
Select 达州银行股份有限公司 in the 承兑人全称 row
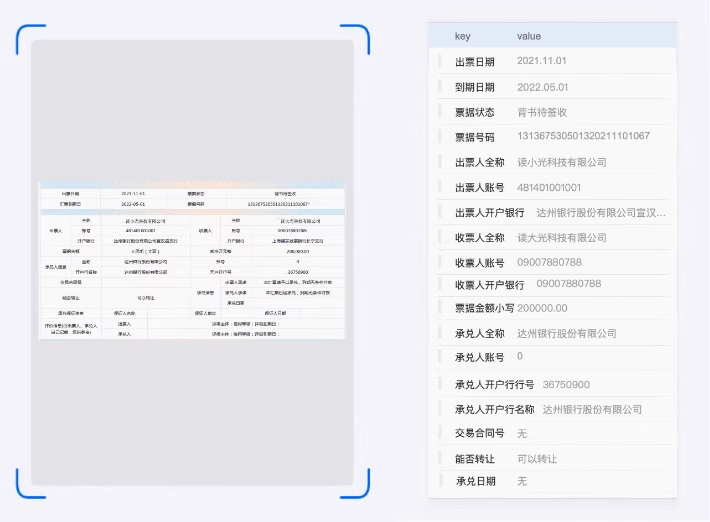pyautogui.click(x=567, y=334)
